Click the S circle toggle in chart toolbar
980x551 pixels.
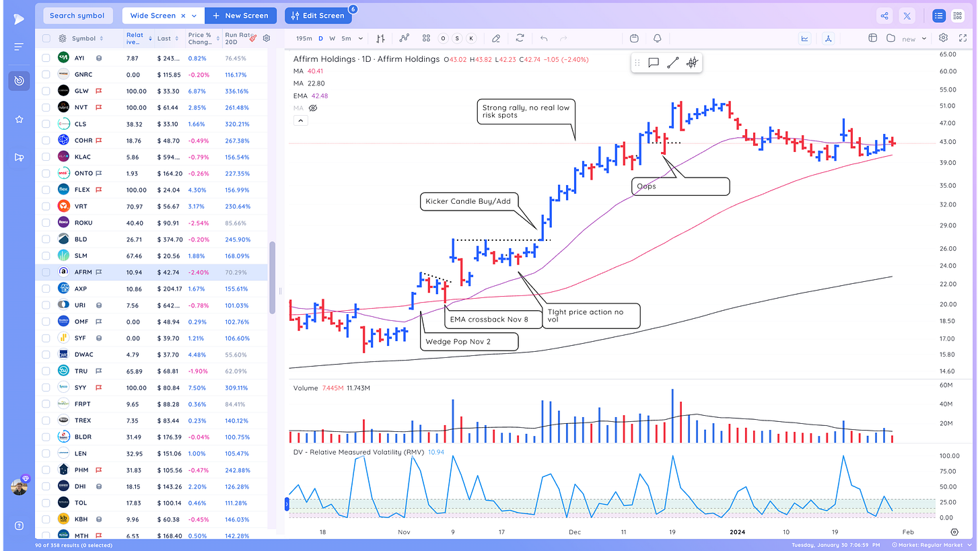tap(457, 38)
